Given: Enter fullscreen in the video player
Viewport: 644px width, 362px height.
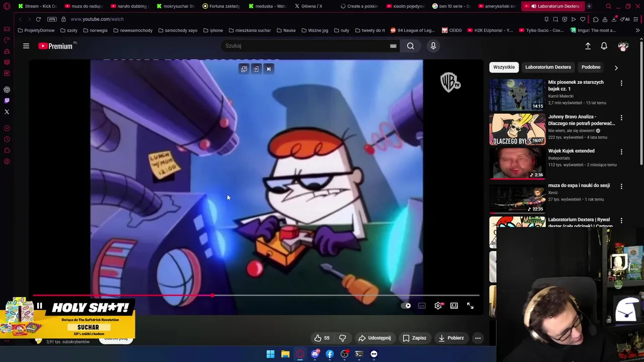Looking at the screenshot, I should (x=470, y=306).
